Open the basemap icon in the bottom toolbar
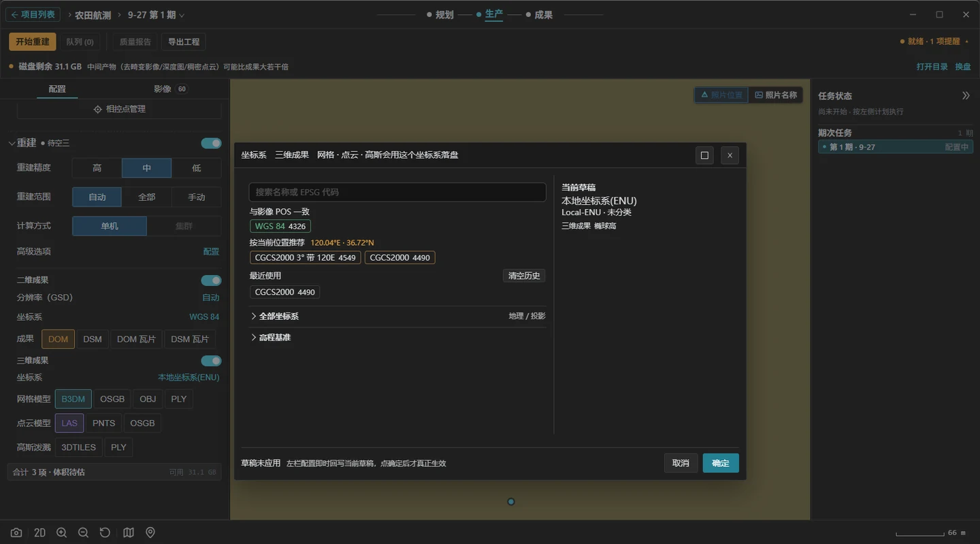This screenshot has width=980, height=544. (x=129, y=532)
